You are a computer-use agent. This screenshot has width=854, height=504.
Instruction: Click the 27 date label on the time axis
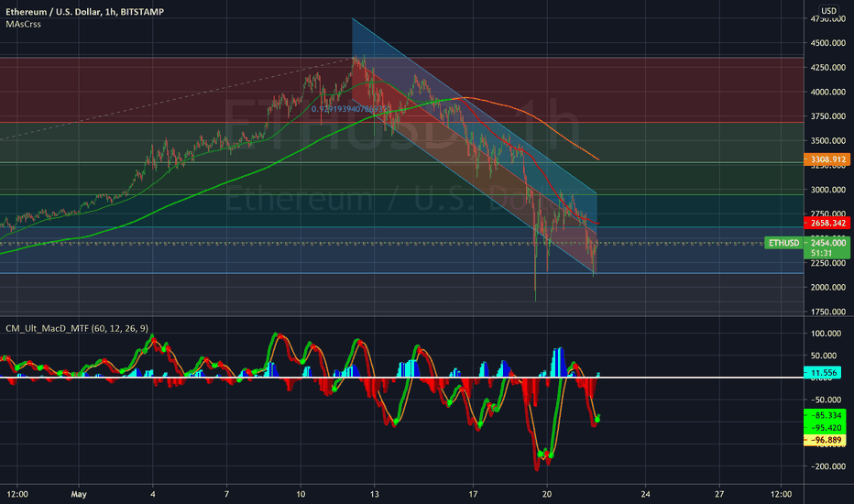pos(719,494)
